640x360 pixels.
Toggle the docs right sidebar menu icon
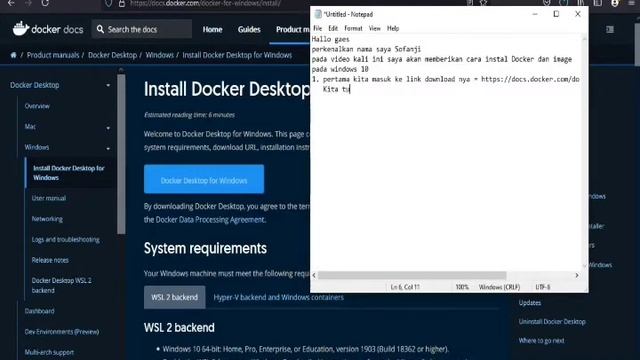[x=610, y=29]
